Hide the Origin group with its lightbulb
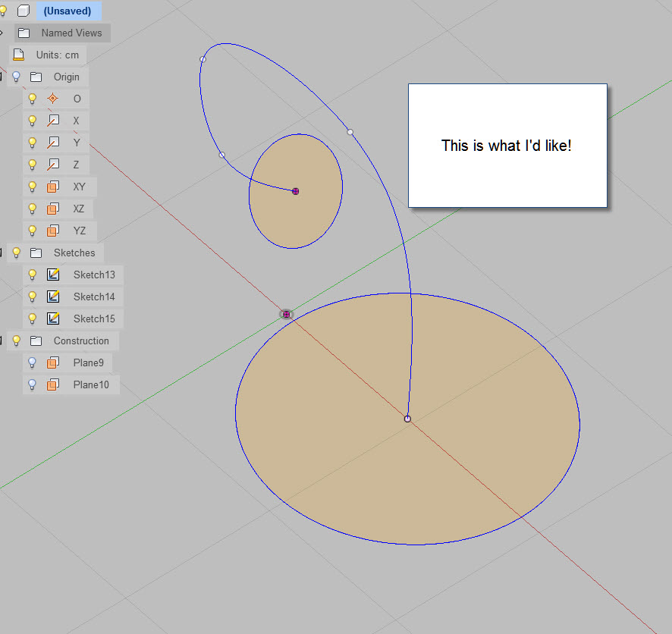 pos(17,77)
